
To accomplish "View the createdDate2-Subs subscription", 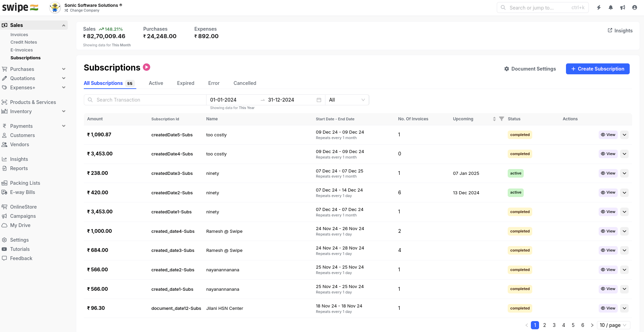I will (608, 193).
